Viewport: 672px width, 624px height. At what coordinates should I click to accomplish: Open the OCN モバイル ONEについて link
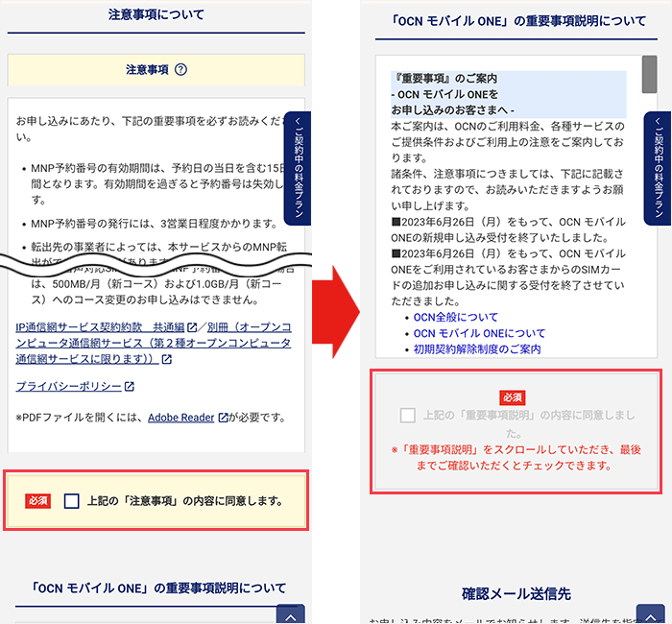479,333
